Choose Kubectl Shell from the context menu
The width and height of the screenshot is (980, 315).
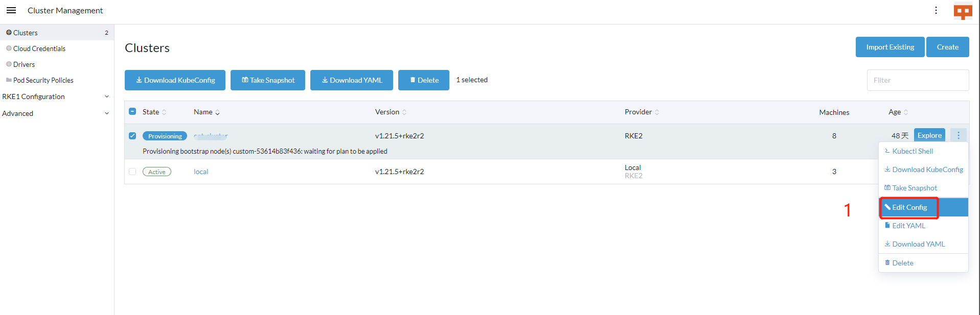point(923,151)
